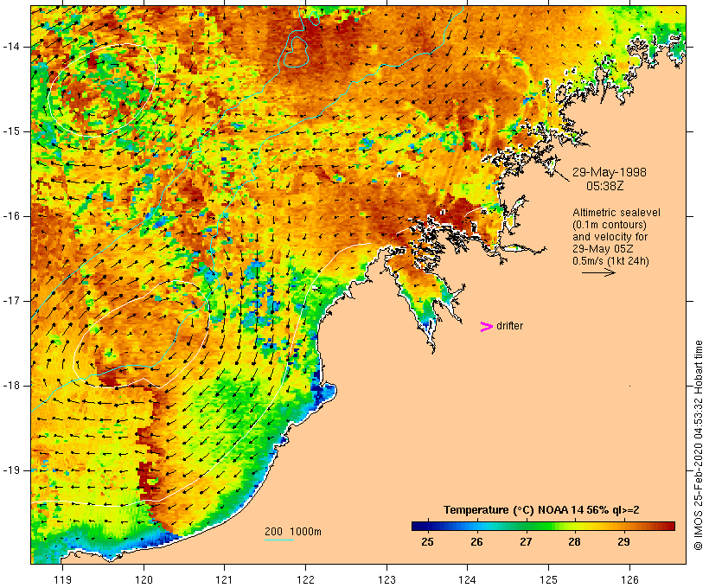Click the magenta drifter legend marker
This screenshot has height=588, width=709.
[486, 327]
